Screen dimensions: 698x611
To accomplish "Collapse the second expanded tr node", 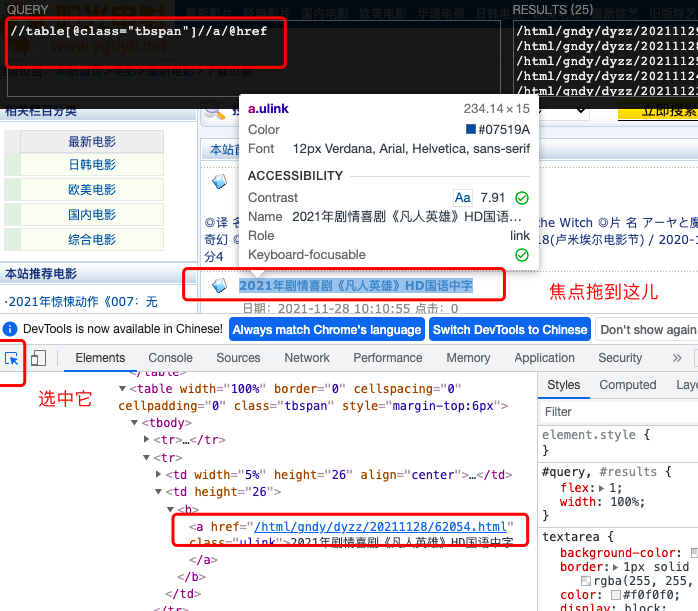I will point(146,457).
